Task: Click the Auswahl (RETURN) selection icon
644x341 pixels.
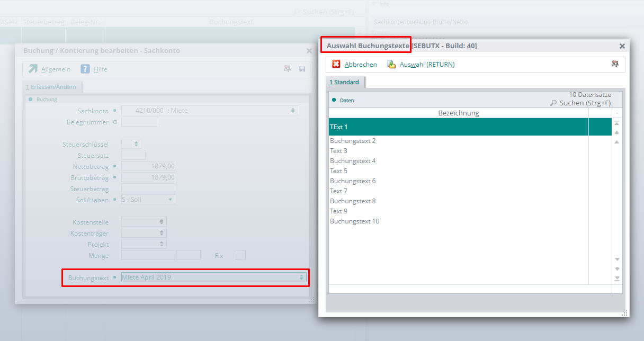Action: pos(391,64)
